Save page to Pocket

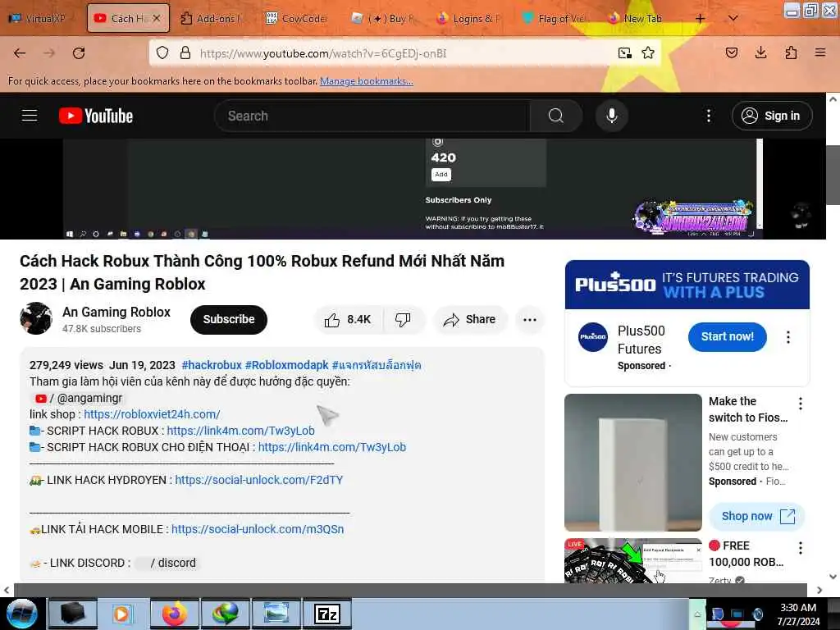(732, 52)
